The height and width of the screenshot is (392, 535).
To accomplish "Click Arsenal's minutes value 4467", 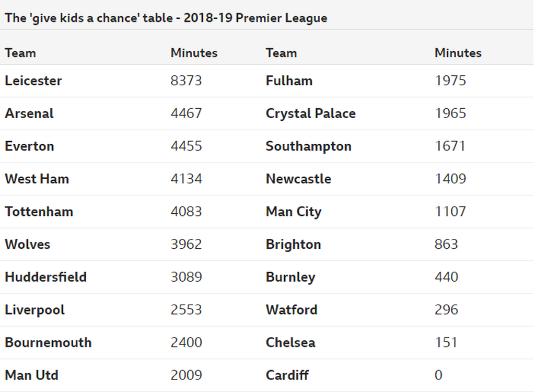I will click(x=187, y=113).
